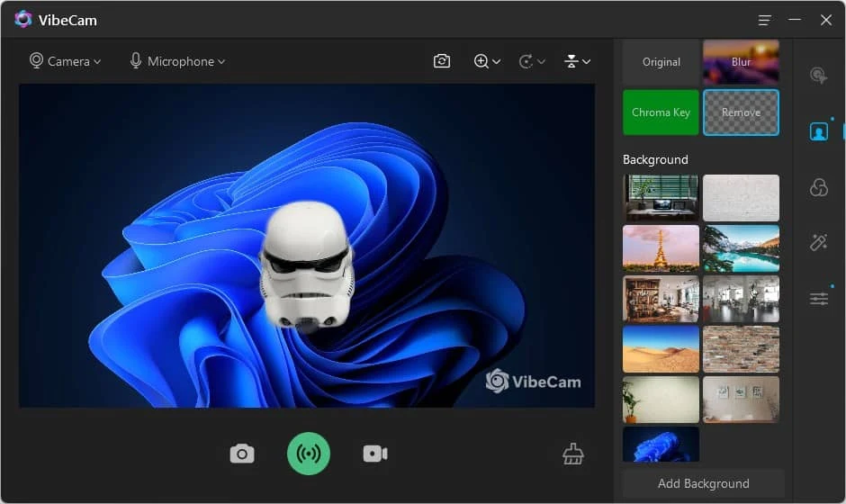This screenshot has width=846, height=504.
Task: Open the overlapping circles filter sidebar icon
Action: click(x=818, y=187)
